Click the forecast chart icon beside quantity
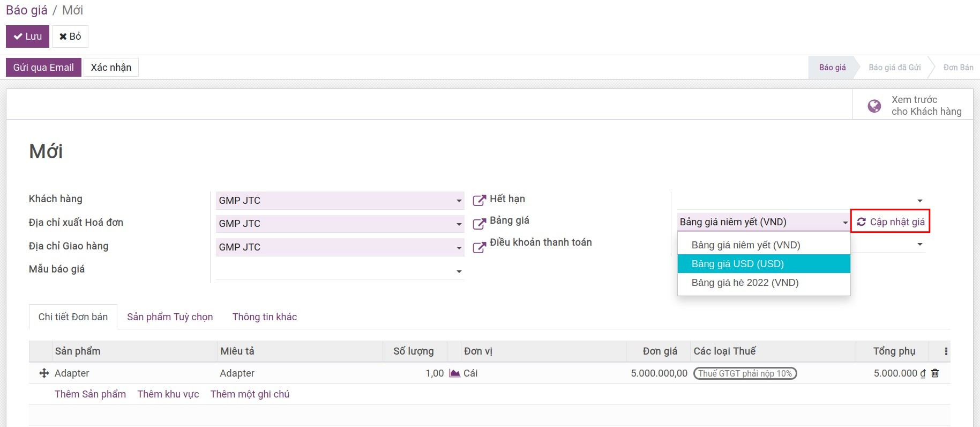 tap(454, 373)
